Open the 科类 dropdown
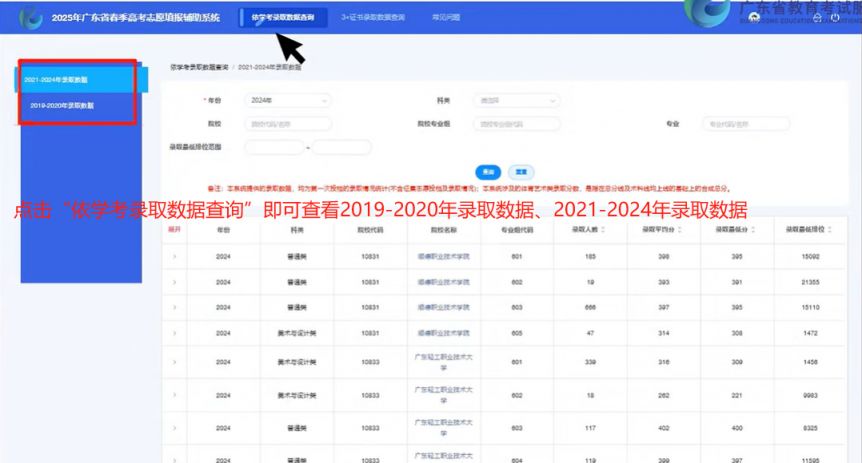The image size is (862, 463). [517, 100]
